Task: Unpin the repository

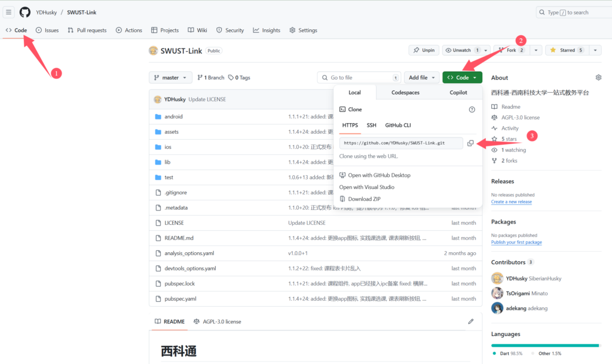Action: pos(424,50)
